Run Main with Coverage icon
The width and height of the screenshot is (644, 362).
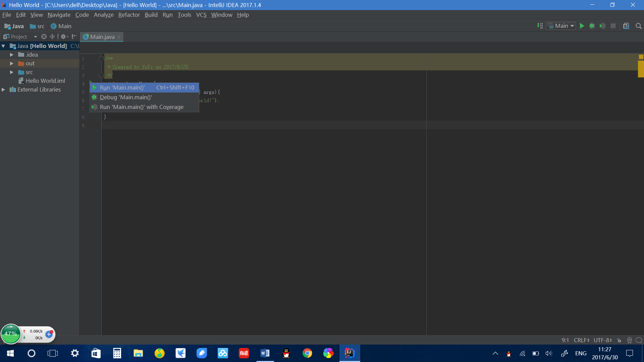pyautogui.click(x=603, y=26)
